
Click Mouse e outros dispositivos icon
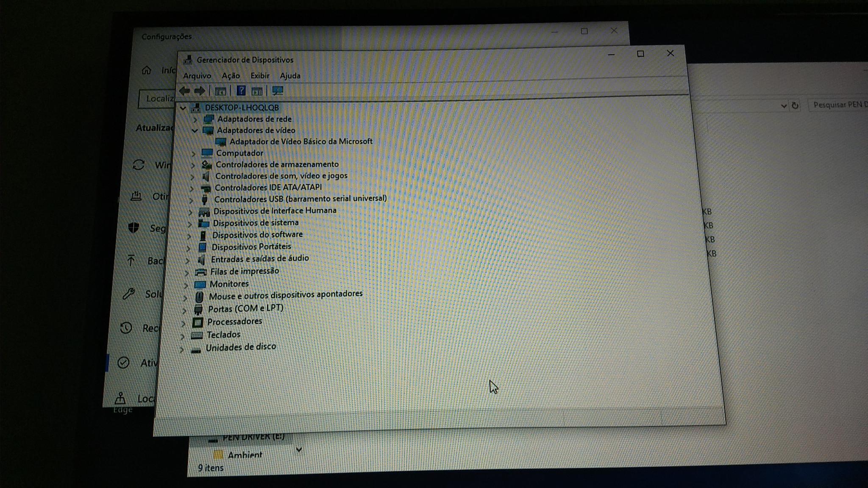click(199, 297)
